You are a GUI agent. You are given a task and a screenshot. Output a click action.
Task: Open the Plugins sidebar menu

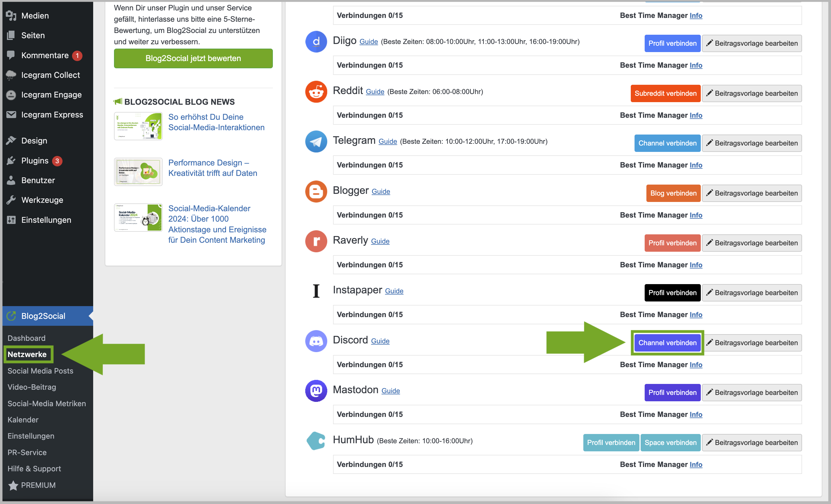point(35,161)
